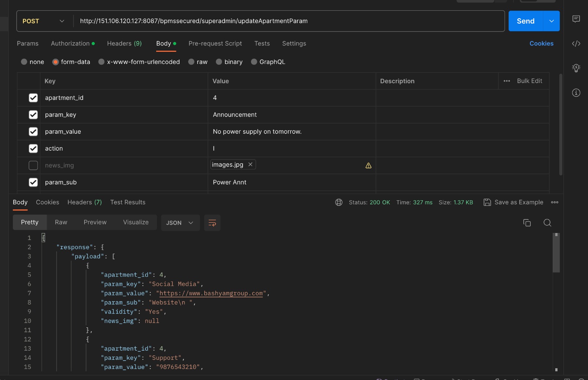
Task: Open request info icon in sidebar
Action: (576, 93)
